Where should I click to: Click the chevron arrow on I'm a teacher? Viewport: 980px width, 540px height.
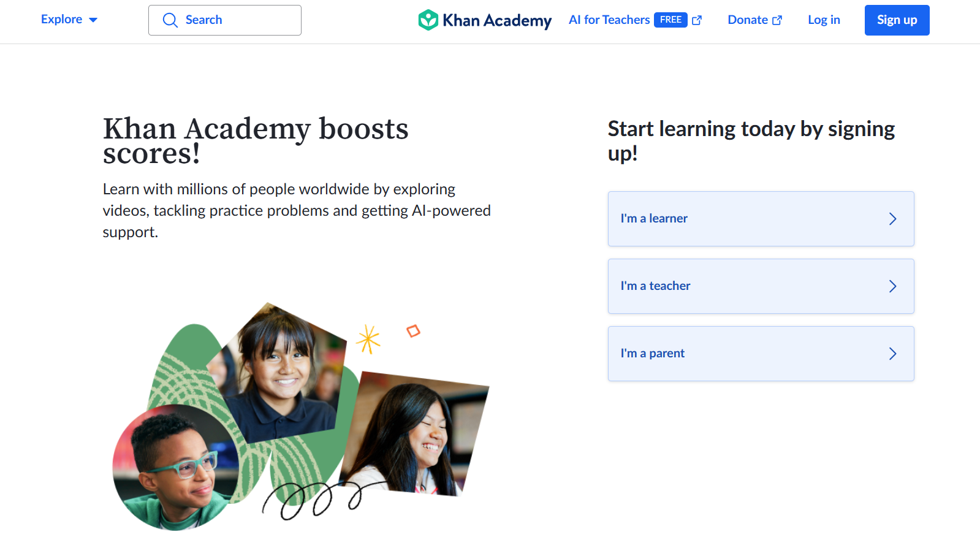point(893,286)
